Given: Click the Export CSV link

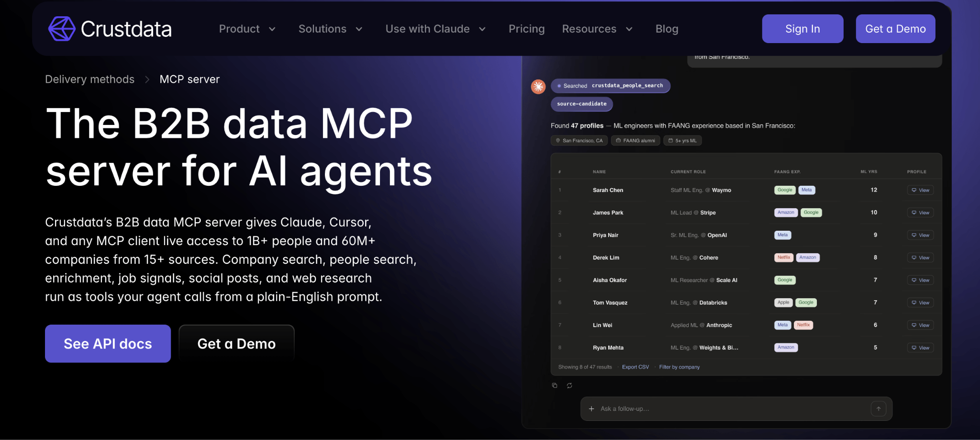Looking at the screenshot, I should tap(635, 367).
